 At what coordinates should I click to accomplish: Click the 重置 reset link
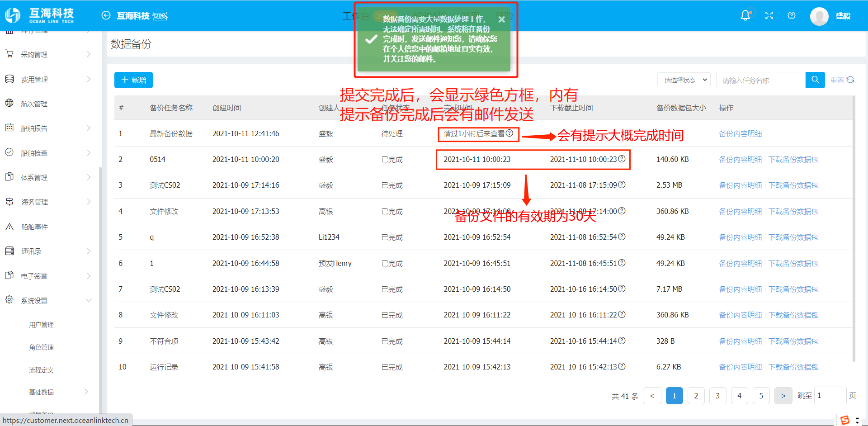842,80
